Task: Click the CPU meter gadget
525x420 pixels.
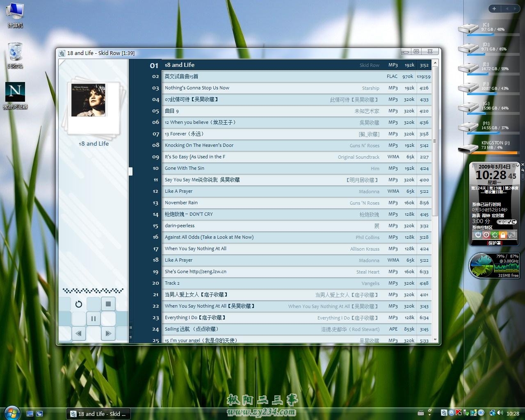Action: click(494, 265)
